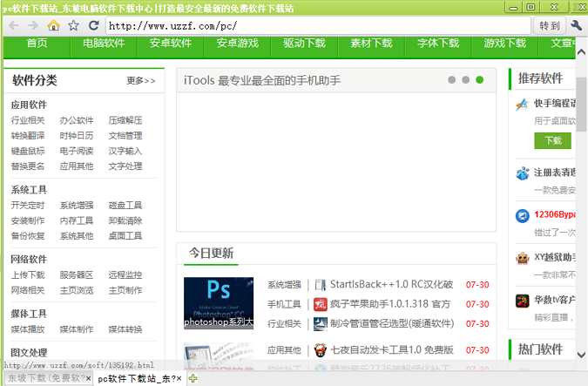
Task: Reload the page with refresh icon
Action: [94, 25]
